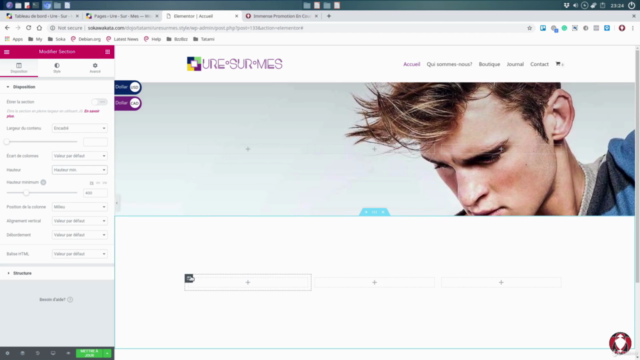Collapse the Disposition section
This screenshot has width=640, height=360.
[57, 87]
